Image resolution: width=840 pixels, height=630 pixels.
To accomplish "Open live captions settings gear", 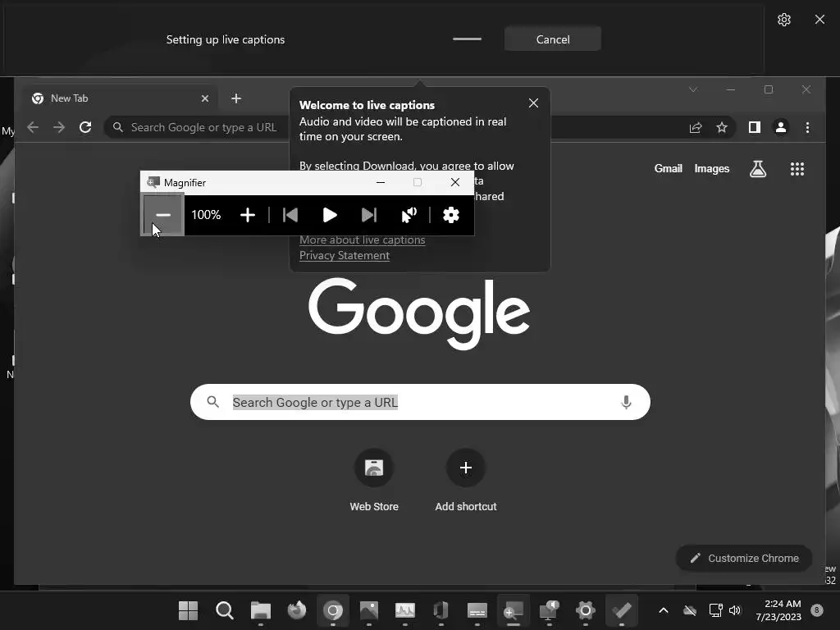I will tap(783, 20).
